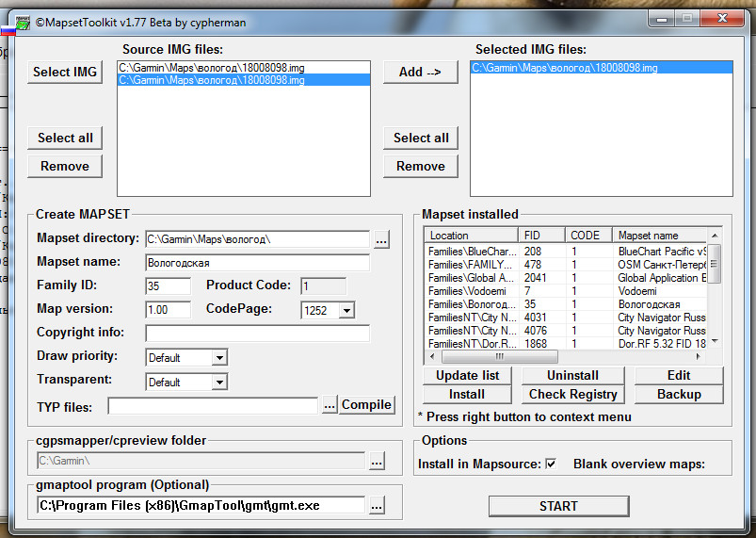Sort installed mapsets by FID column header
Screen dimensions: 756x538
541,236
